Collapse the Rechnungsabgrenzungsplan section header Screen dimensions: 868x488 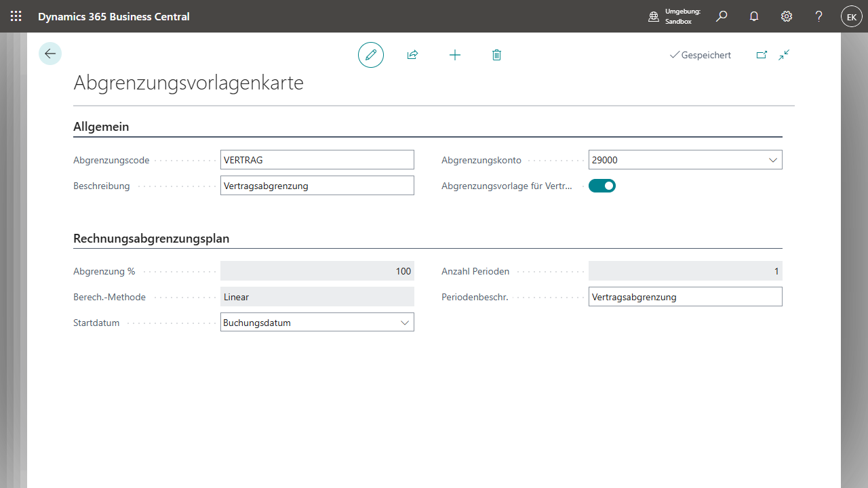click(x=151, y=239)
